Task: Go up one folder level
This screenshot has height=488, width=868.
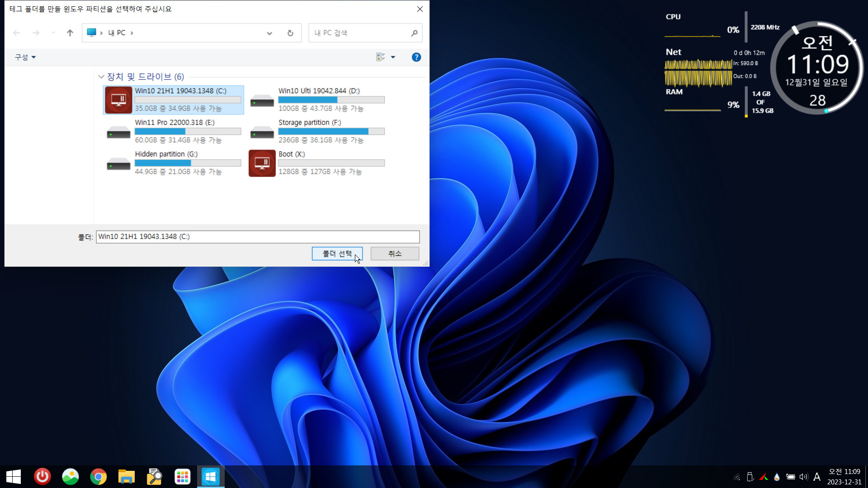Action: pos(70,33)
